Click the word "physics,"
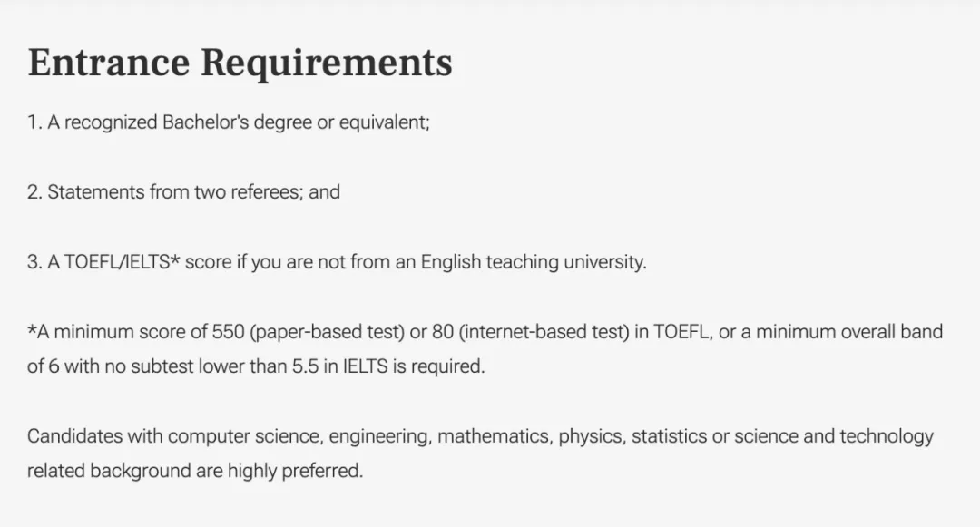Image resolution: width=980 pixels, height=527 pixels. click(592, 436)
